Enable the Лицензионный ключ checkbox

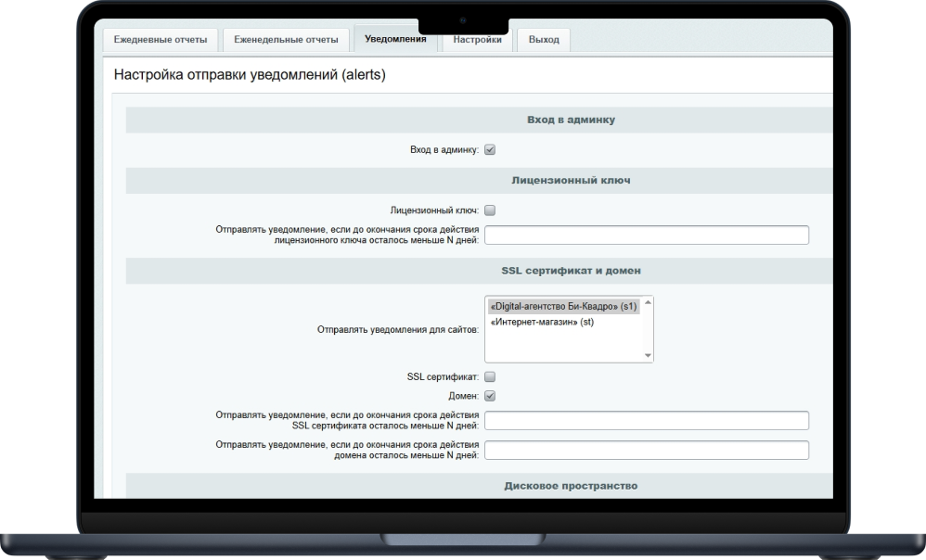490,210
